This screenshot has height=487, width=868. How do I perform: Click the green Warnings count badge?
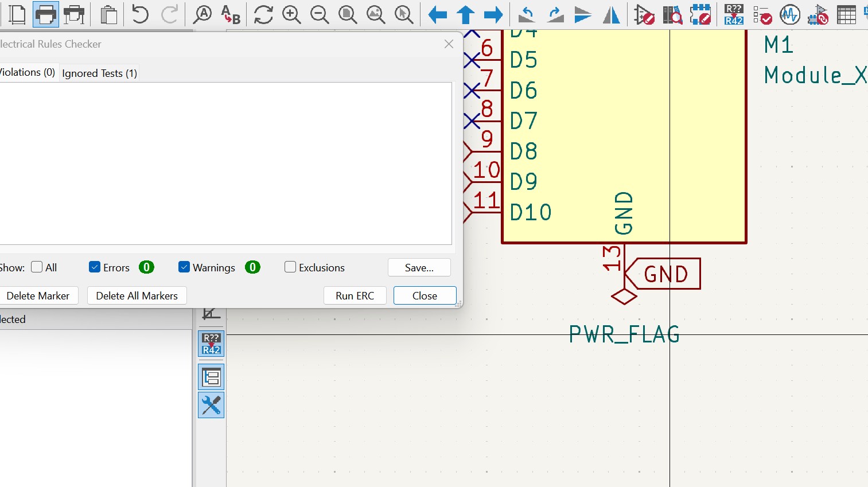point(252,267)
